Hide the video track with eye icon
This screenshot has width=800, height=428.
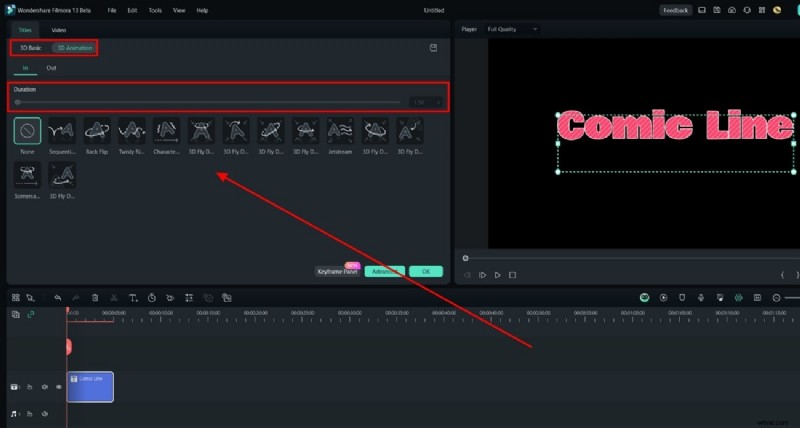pos(58,386)
